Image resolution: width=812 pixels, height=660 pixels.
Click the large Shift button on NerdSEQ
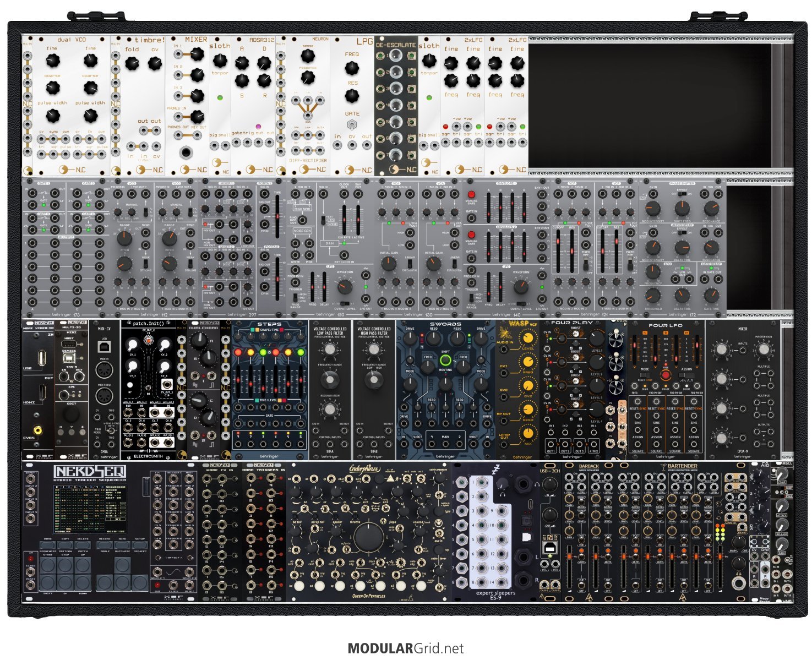[x=47, y=583]
